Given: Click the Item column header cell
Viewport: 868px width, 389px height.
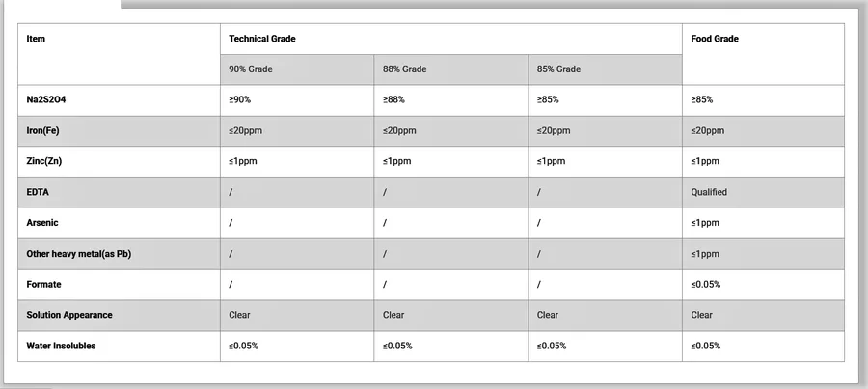Looking at the screenshot, I should point(119,54).
